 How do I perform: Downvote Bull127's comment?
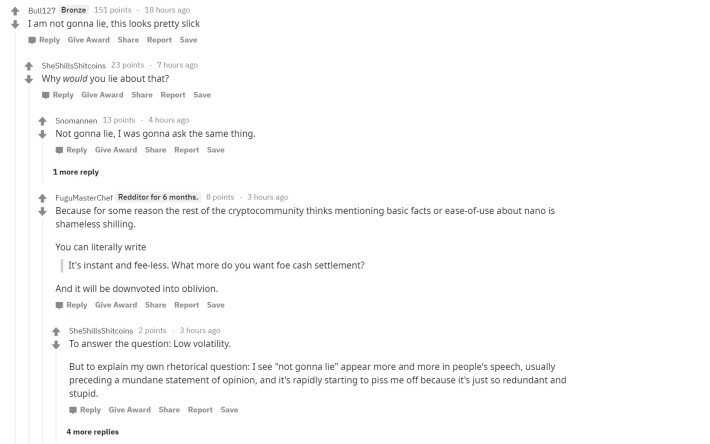15,24
